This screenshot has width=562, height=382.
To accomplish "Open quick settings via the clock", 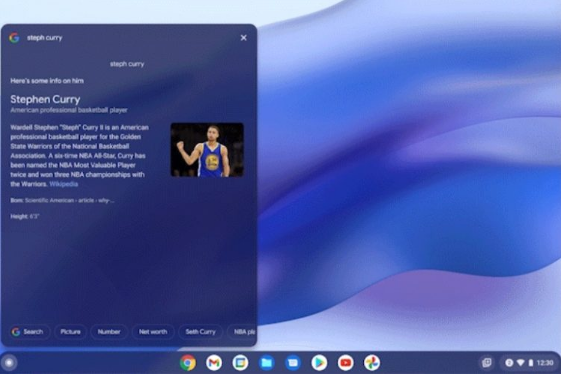I will (545, 363).
